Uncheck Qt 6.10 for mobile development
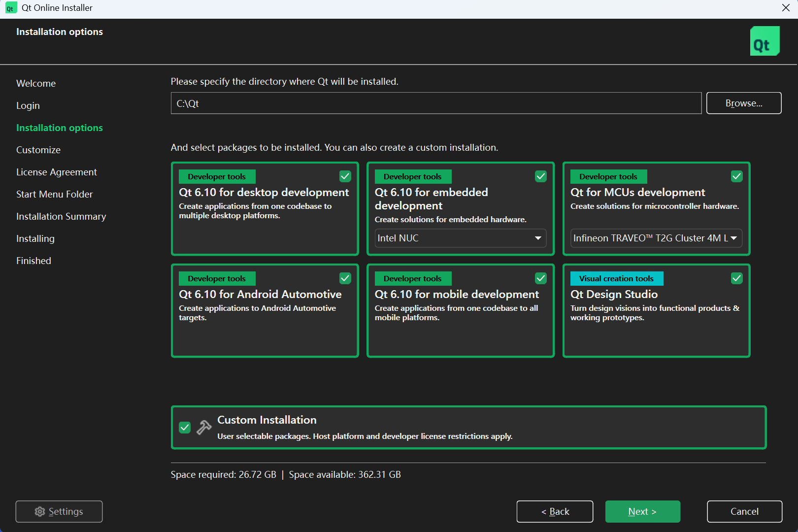This screenshot has height=532, width=798. [x=541, y=278]
